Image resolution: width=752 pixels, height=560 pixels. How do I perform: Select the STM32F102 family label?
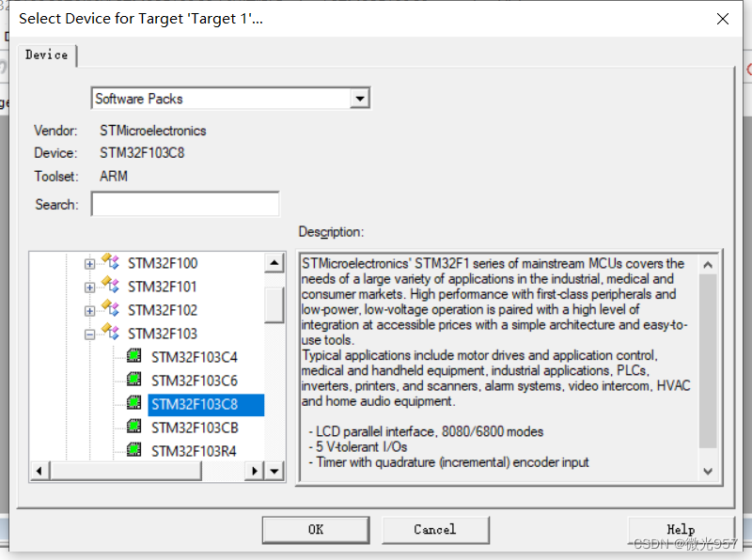pyautogui.click(x=163, y=310)
